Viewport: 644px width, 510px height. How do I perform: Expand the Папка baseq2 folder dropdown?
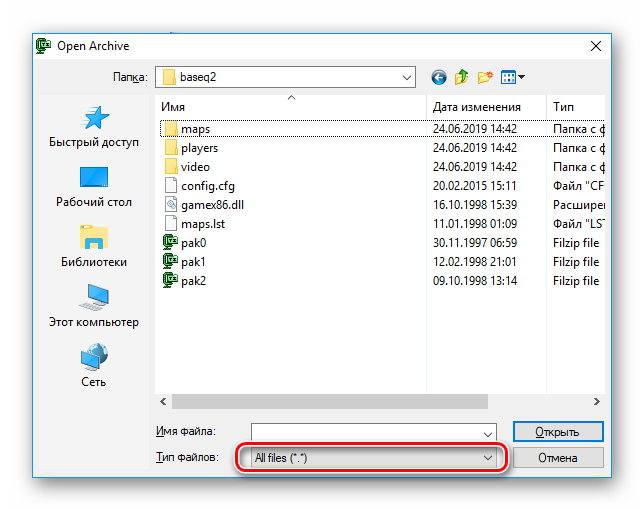click(x=407, y=77)
